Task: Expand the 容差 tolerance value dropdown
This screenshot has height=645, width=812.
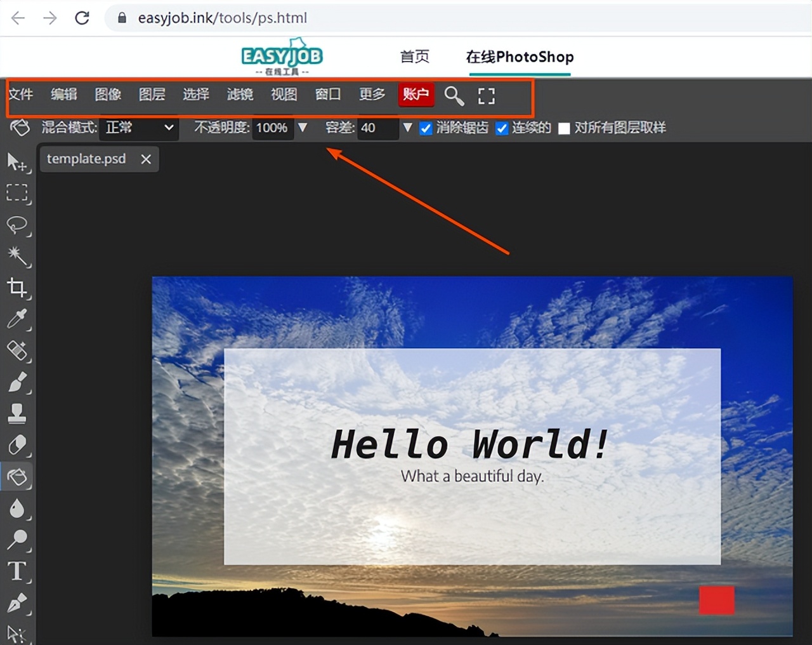Action: (x=407, y=128)
